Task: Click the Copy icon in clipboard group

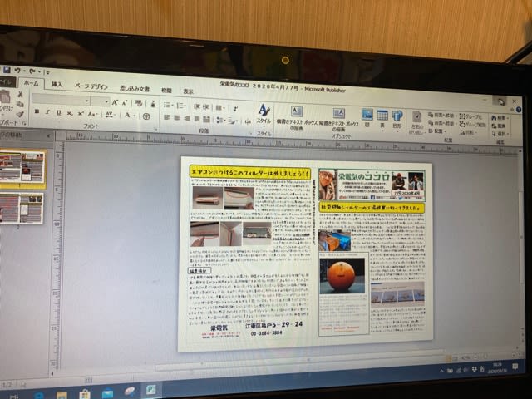Action: click(20, 104)
